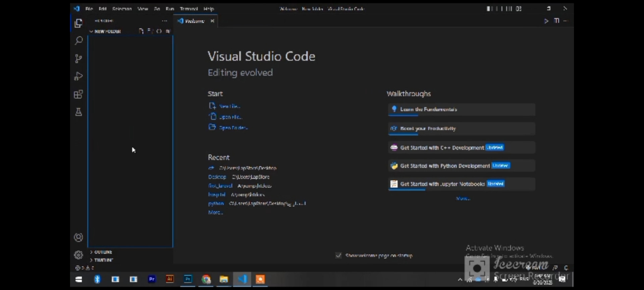Open the Explorer view in activity bar
The height and width of the screenshot is (290, 644).
coord(78,23)
